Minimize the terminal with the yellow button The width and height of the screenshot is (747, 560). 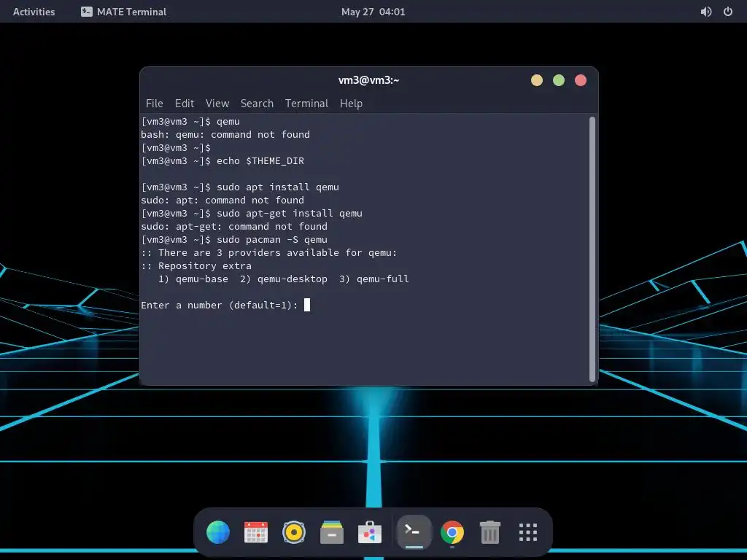click(x=537, y=80)
